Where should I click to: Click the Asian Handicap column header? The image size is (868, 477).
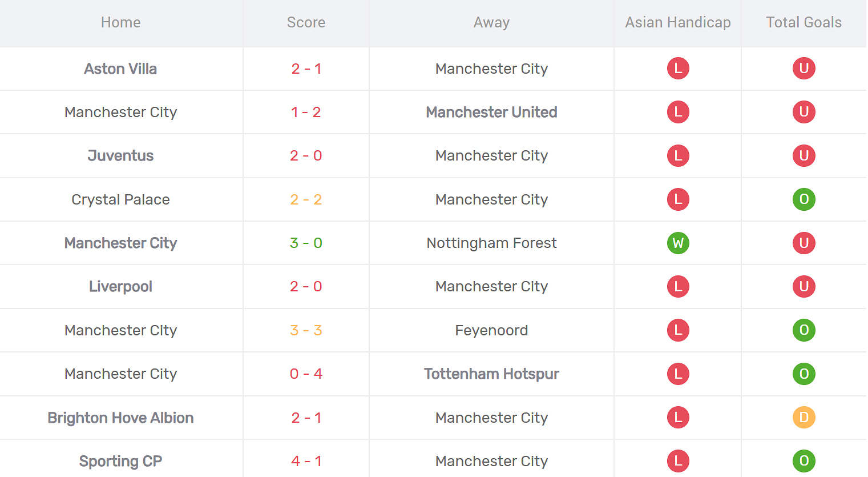click(x=678, y=22)
